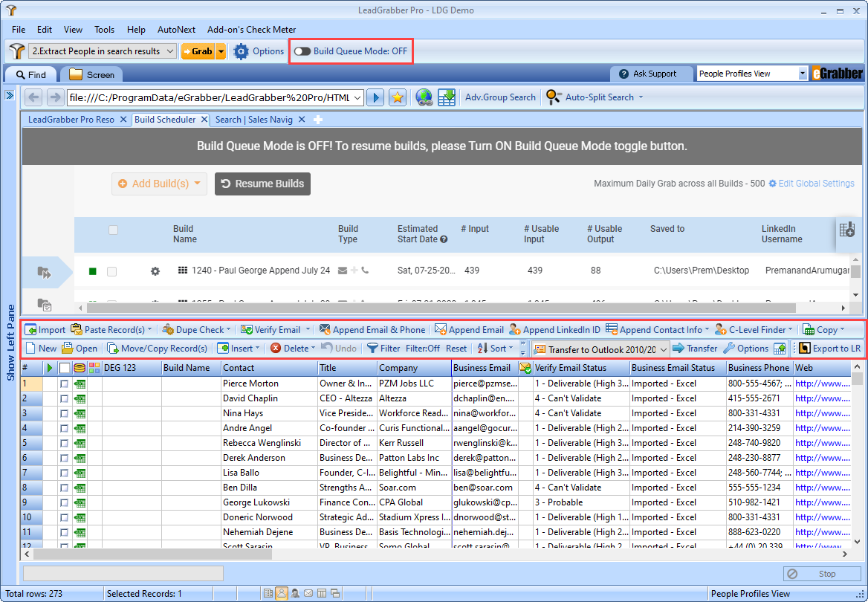868x602 pixels.
Task: Open the column chooser grid icon
Action: pos(847,230)
